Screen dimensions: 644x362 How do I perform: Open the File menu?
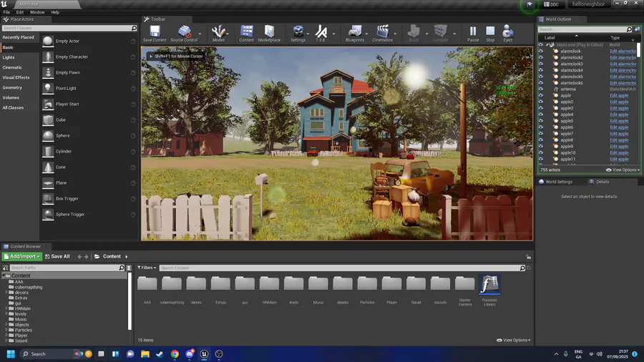[x=6, y=12]
